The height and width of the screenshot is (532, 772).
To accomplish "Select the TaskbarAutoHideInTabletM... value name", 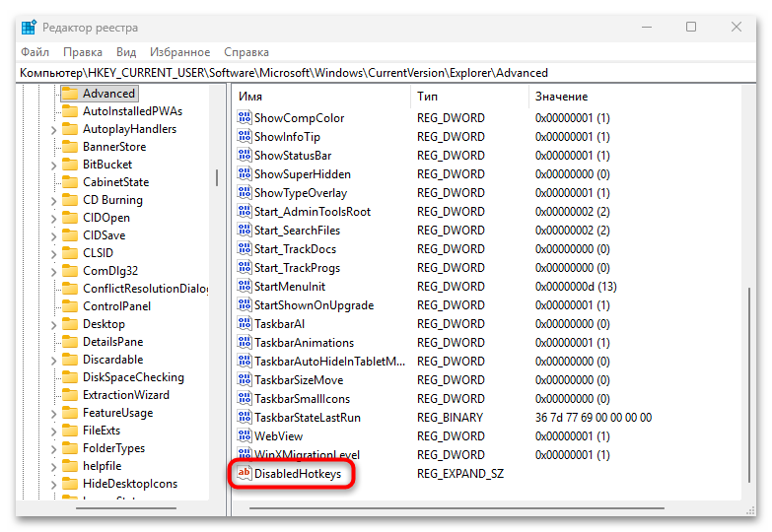I will 329,362.
